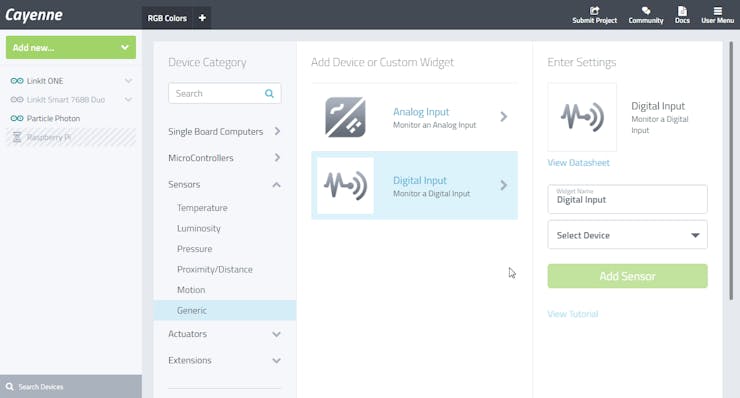Add a new project with plus icon
The image size is (740, 398).
(x=202, y=18)
